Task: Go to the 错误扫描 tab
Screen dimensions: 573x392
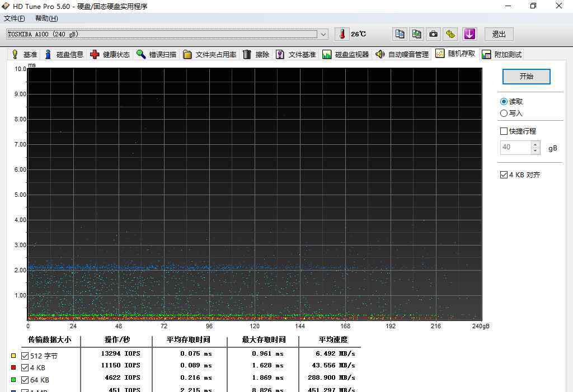Action: 157,54
